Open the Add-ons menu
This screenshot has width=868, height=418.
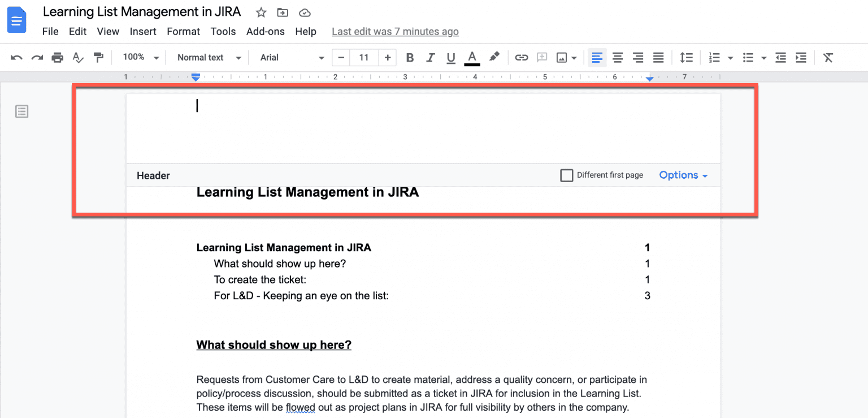(x=265, y=32)
